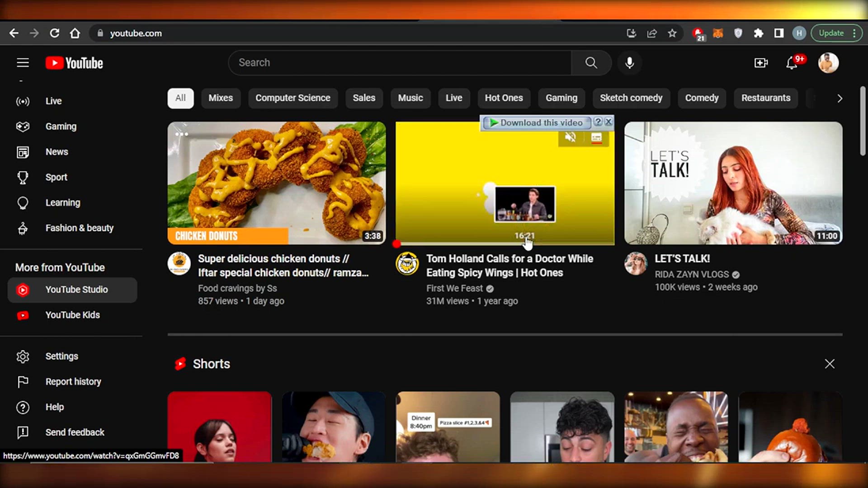Open the Tom Holland Hot Ones video title
868x488 pixels.
[x=509, y=266]
